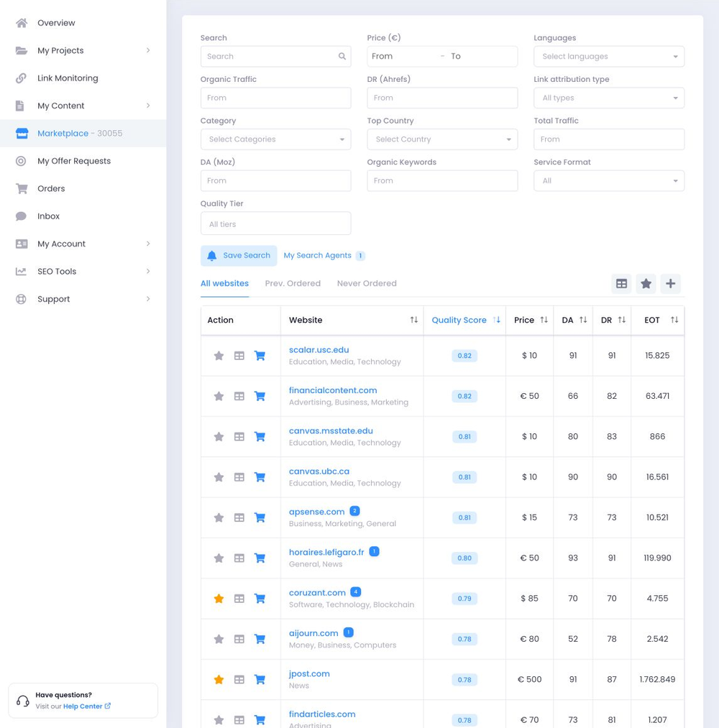The image size is (719, 728).
Task: Open findarticles.com website link
Action: point(322,714)
